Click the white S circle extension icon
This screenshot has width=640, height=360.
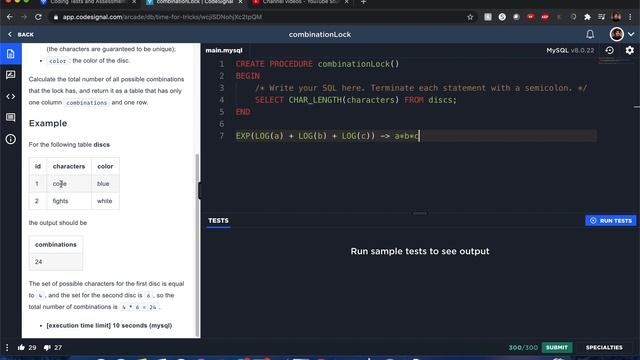point(502,17)
